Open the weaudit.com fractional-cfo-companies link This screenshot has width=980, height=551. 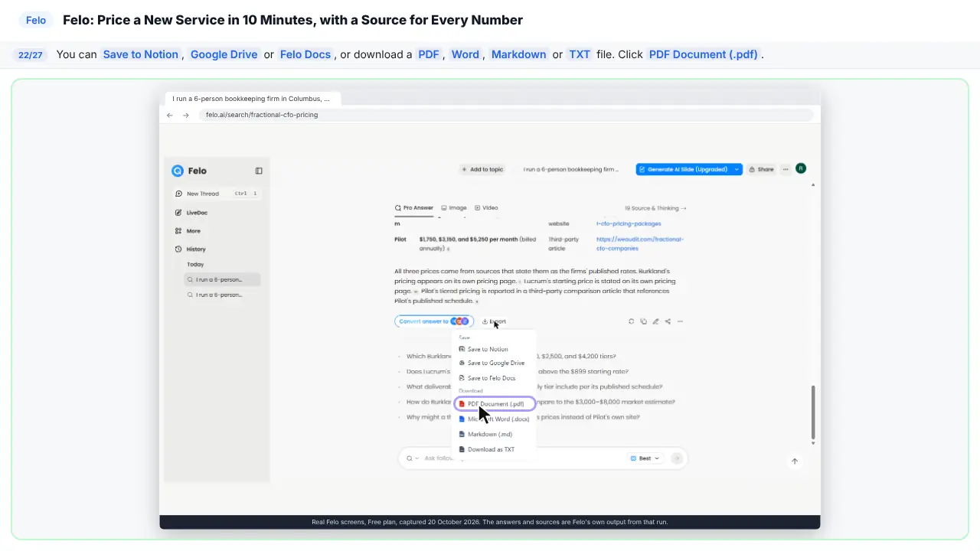(x=640, y=244)
